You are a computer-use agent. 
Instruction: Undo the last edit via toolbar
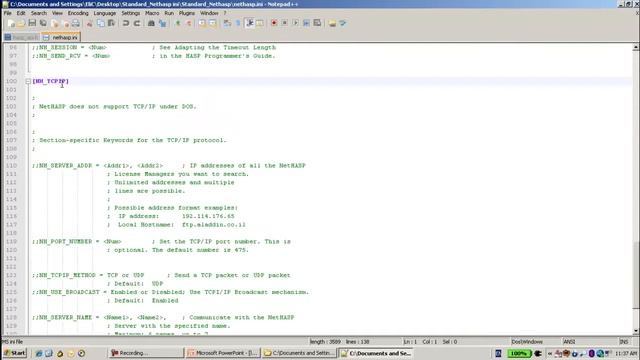pos(126,23)
